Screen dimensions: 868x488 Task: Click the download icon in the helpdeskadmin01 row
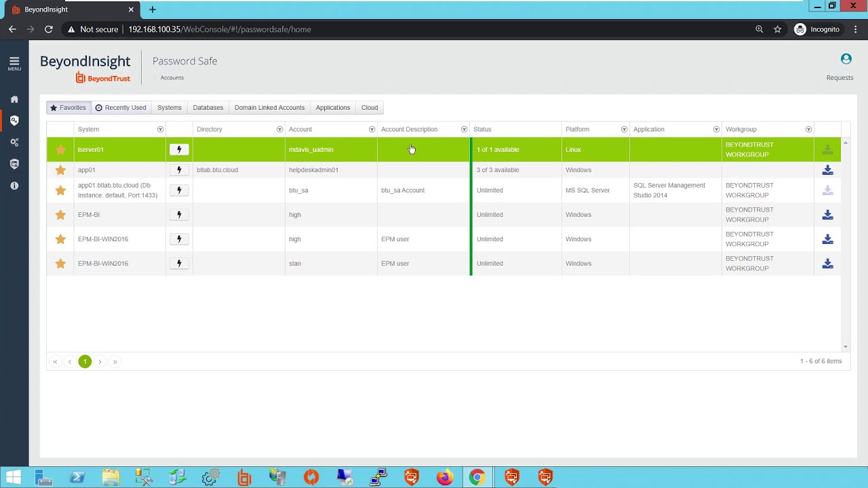pos(827,170)
